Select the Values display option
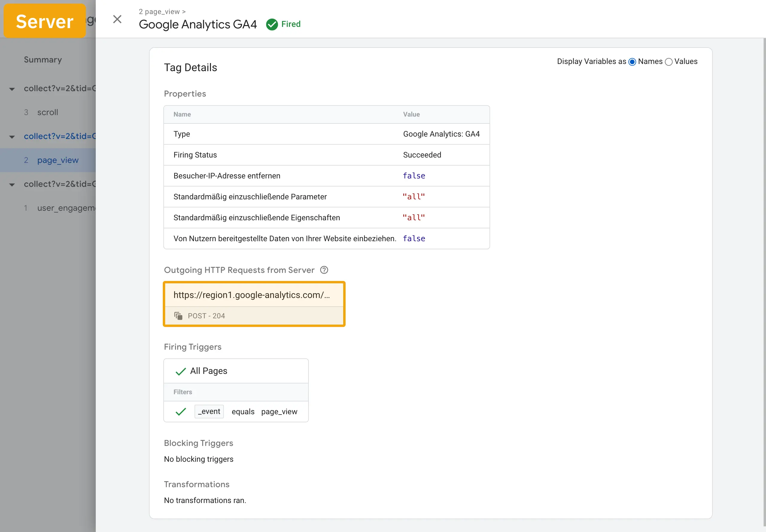 pos(668,62)
